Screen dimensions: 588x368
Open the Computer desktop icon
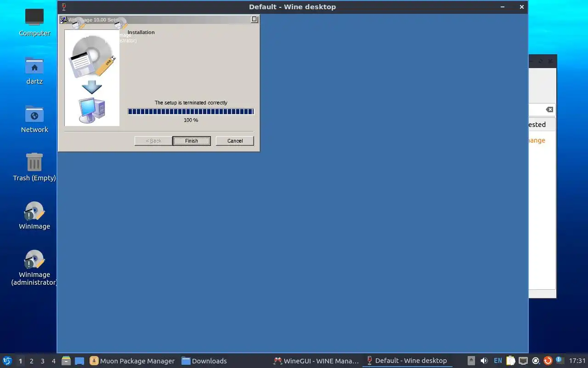(x=34, y=22)
